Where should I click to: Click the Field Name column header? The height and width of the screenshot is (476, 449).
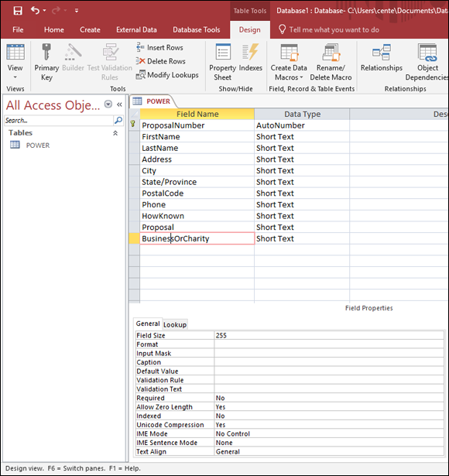197,114
